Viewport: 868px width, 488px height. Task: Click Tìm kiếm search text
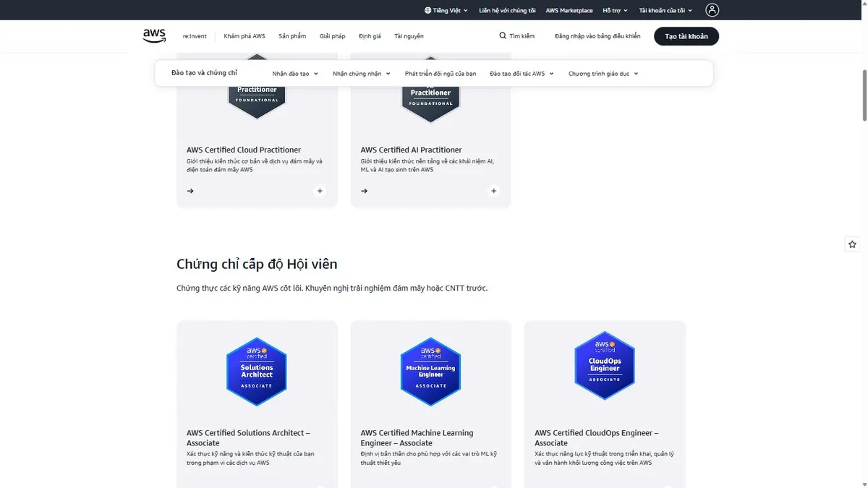[522, 36]
